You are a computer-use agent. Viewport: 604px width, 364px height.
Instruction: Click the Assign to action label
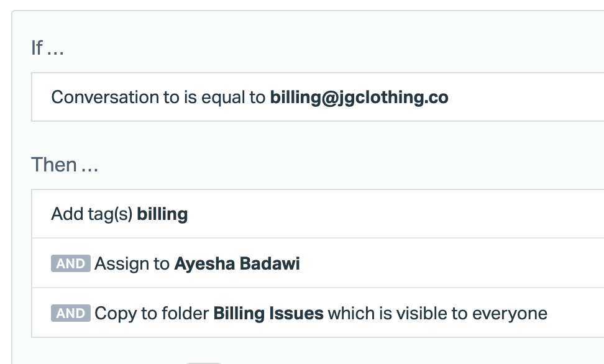point(132,263)
